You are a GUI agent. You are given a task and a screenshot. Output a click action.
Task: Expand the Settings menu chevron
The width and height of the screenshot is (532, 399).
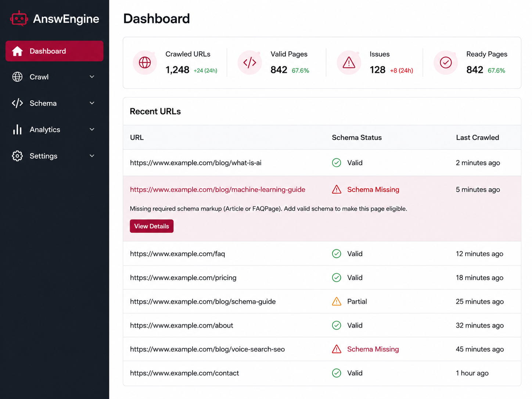pos(92,156)
